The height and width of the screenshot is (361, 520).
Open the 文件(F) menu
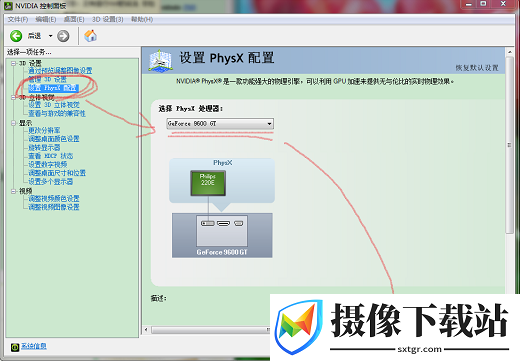tap(18, 19)
